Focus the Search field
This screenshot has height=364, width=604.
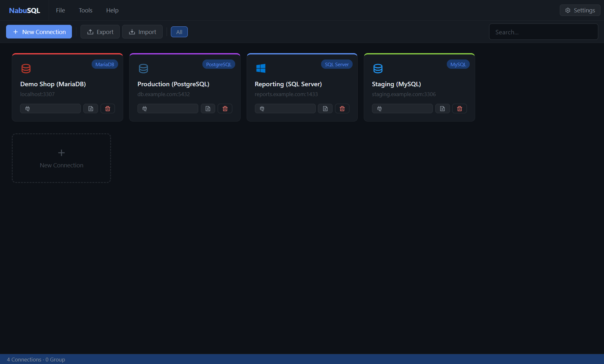pyautogui.click(x=544, y=32)
